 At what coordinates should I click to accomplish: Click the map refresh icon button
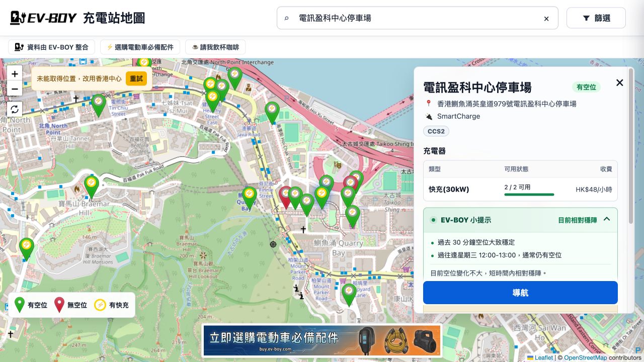click(15, 109)
